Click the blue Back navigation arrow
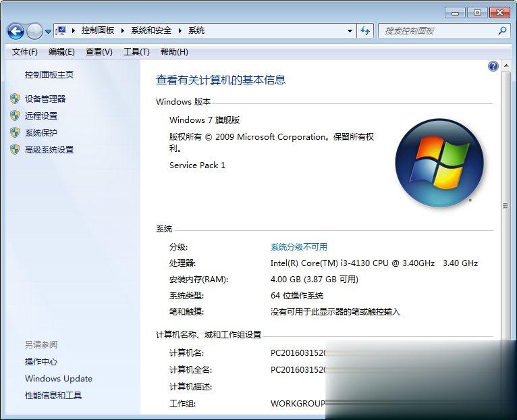This screenshot has width=517, height=420. pos(16,32)
